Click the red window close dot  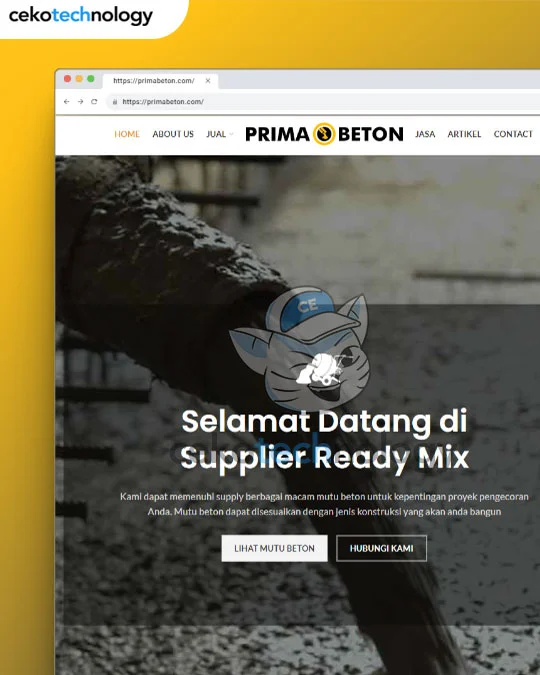(x=67, y=78)
